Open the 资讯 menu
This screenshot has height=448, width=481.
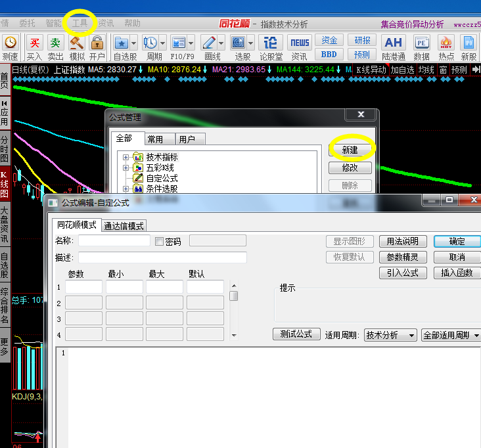pyautogui.click(x=106, y=23)
